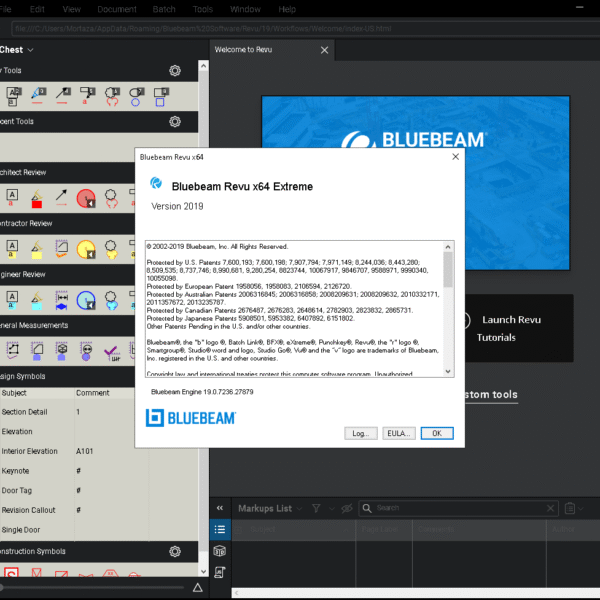Collapse markups panel with double chevron
Screen dimensions: 600x600
point(220,508)
